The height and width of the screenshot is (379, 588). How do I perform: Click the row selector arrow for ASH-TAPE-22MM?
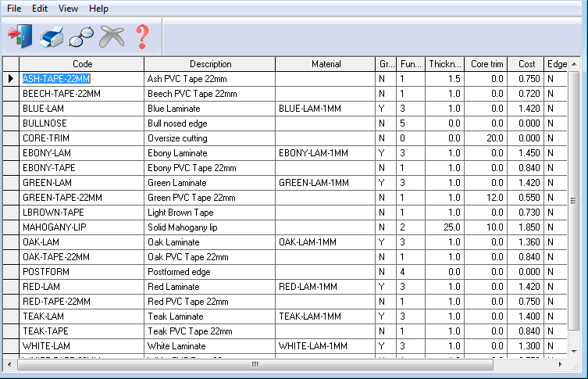[x=11, y=79]
